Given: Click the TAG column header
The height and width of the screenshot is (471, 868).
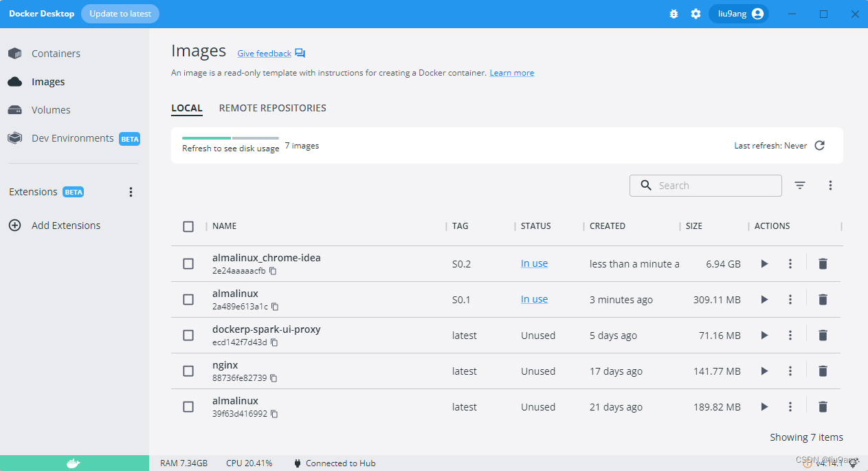Looking at the screenshot, I should click(460, 226).
